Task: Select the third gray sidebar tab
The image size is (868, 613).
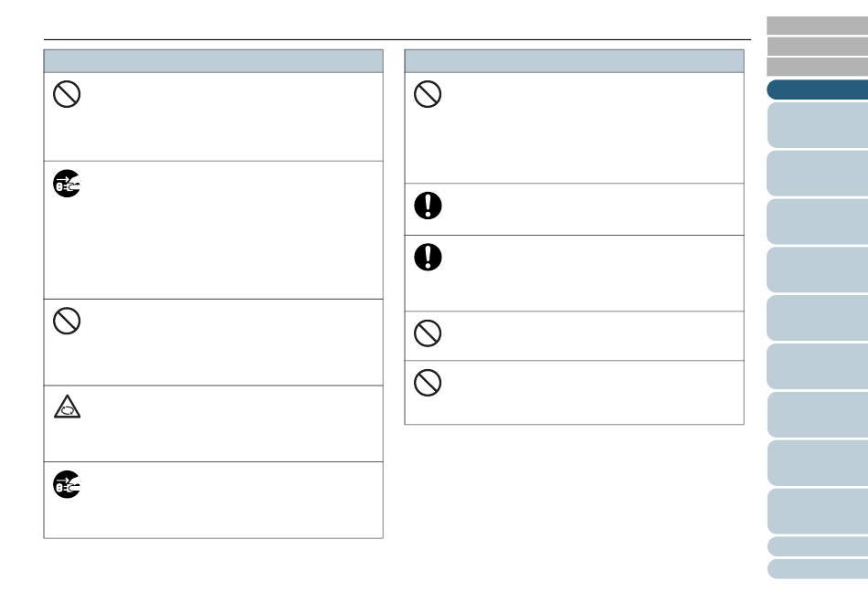Action: coord(817,67)
